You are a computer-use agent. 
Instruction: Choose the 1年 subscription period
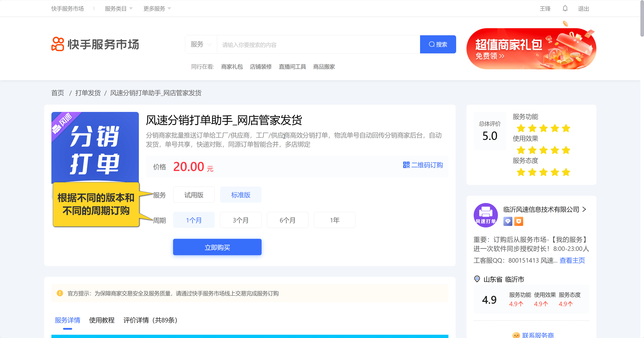[x=334, y=220]
